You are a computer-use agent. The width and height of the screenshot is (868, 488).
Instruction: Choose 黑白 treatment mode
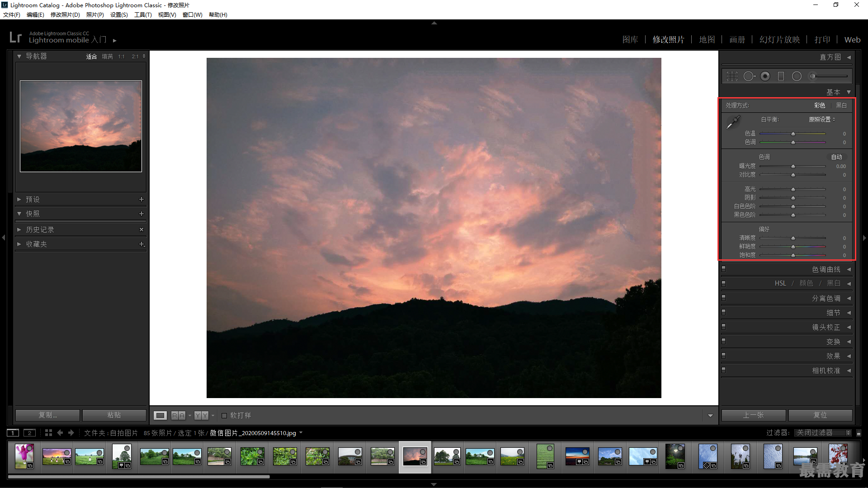pyautogui.click(x=841, y=106)
